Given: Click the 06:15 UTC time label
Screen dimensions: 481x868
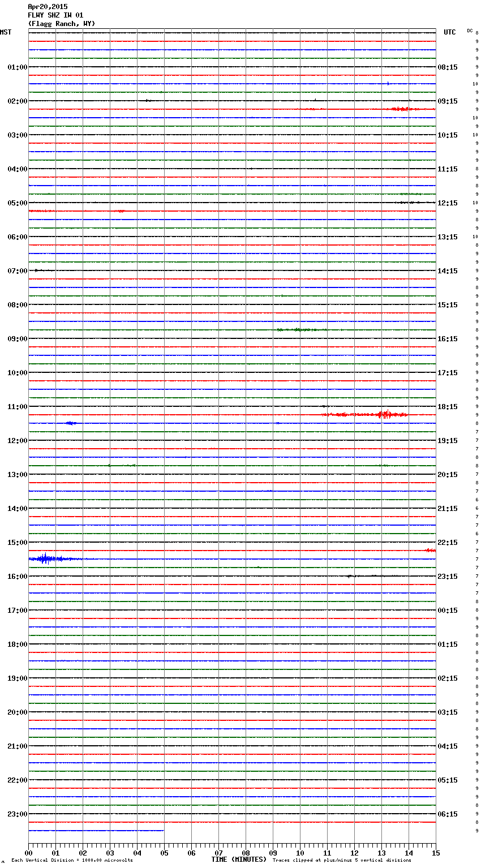Looking at the screenshot, I should (x=448, y=814).
